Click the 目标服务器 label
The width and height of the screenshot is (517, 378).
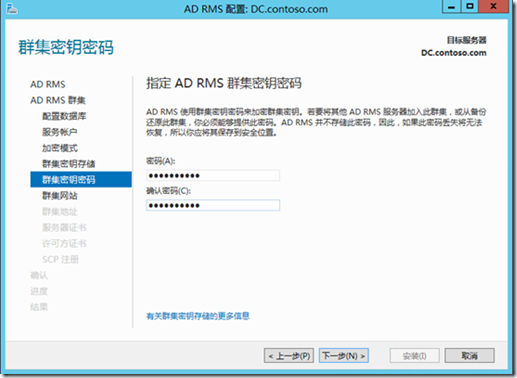tap(467, 40)
